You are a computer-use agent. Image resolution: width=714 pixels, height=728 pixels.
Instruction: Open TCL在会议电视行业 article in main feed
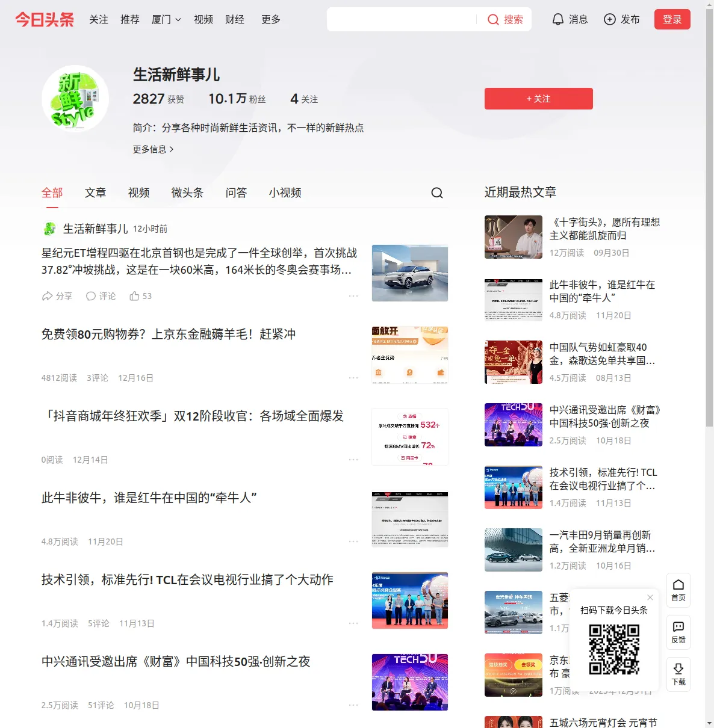[187, 580]
